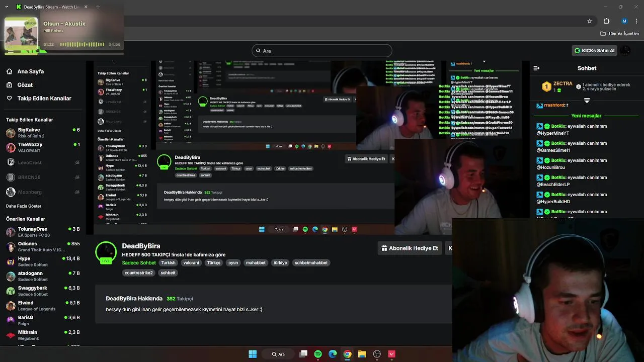Open the offline BRKCN38 channel
This screenshot has width=644, height=362.
(x=43, y=177)
